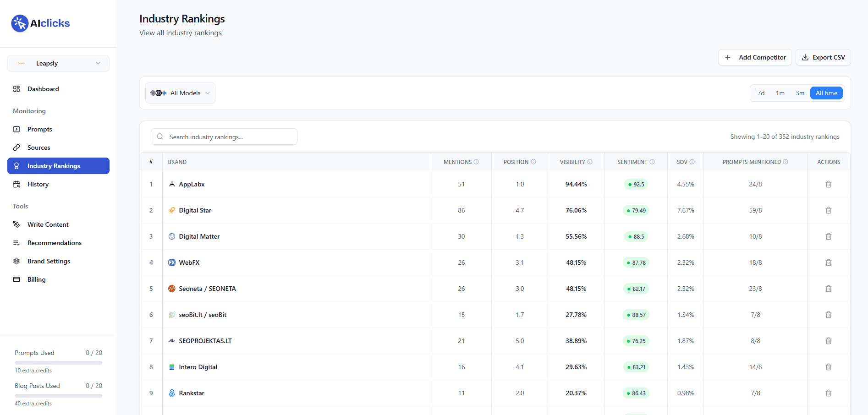Image resolution: width=868 pixels, height=415 pixels.
Task: Click the 59/8 prompts mentioned value
Action: (755, 210)
